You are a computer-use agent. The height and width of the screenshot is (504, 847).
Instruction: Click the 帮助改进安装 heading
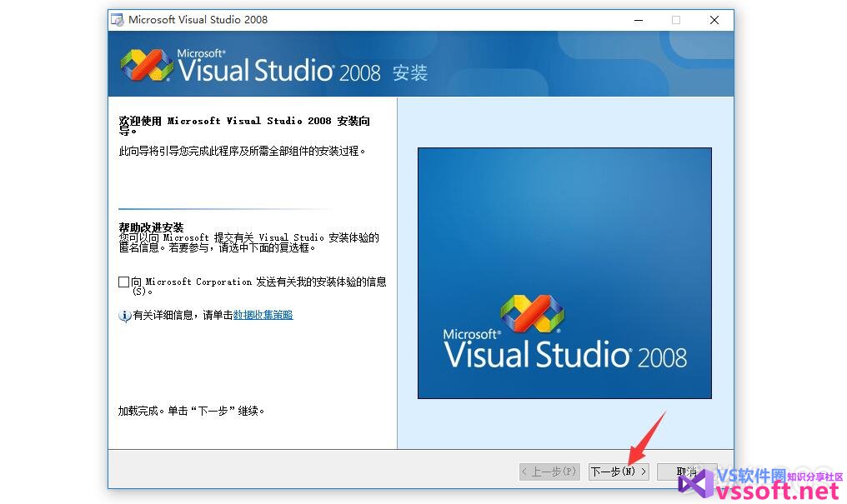[x=151, y=227]
